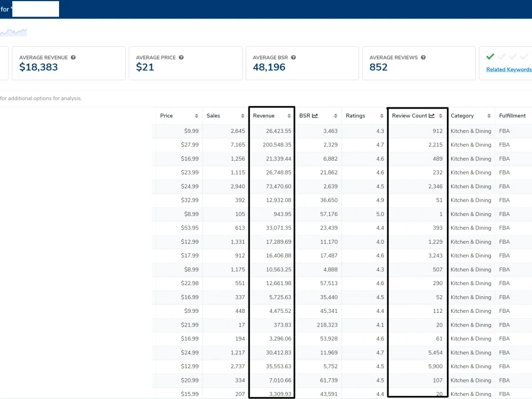Select the Average Price $21 value

145,67
